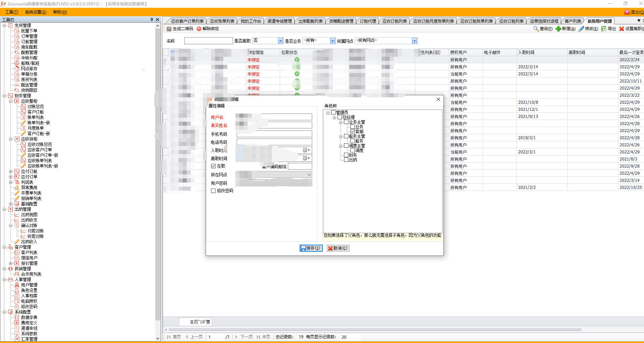
Task: Switch to the 客户列表 tab
Action: (x=573, y=21)
